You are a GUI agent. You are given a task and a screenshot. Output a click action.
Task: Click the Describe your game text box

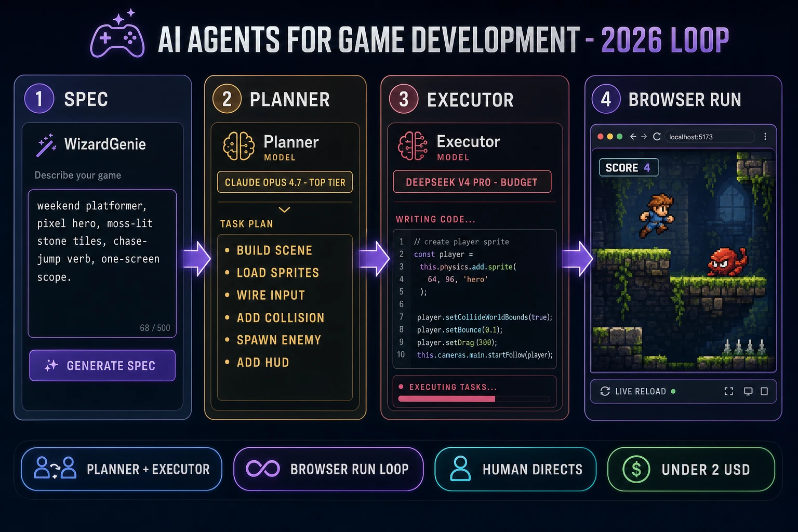tap(102, 263)
